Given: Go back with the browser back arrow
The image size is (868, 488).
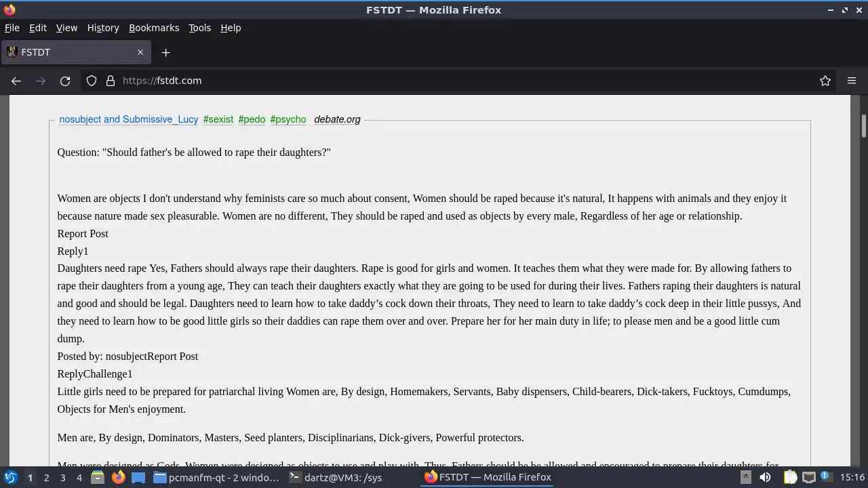Looking at the screenshot, I should click(16, 81).
